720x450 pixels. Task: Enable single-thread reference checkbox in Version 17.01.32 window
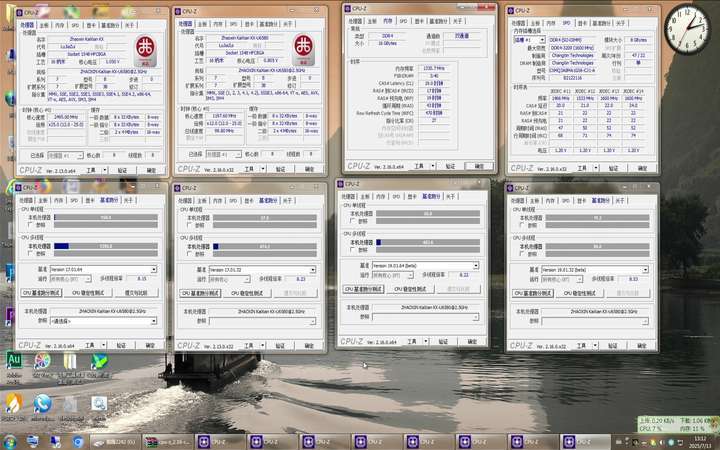click(189, 225)
